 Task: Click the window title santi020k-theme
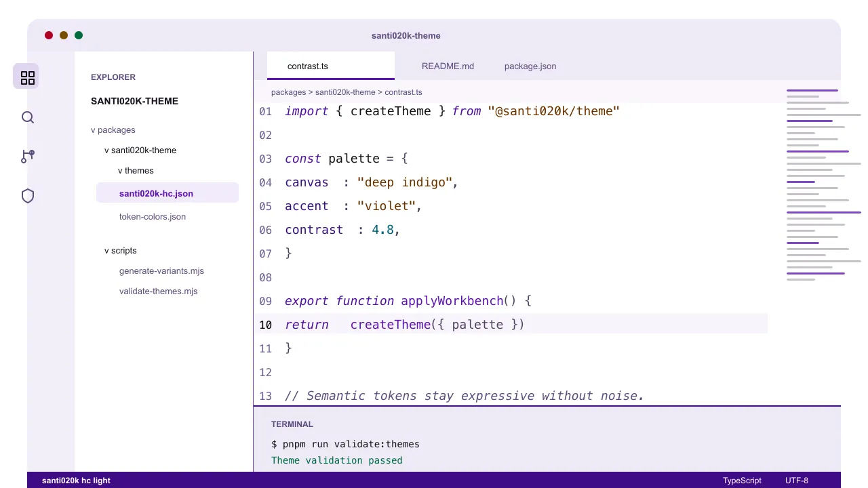pos(406,36)
